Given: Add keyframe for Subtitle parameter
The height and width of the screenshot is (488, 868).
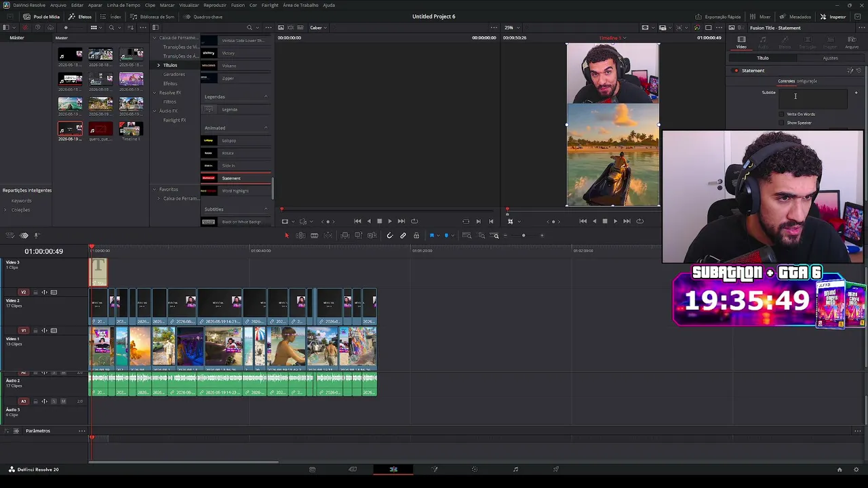Looking at the screenshot, I should 856,93.
